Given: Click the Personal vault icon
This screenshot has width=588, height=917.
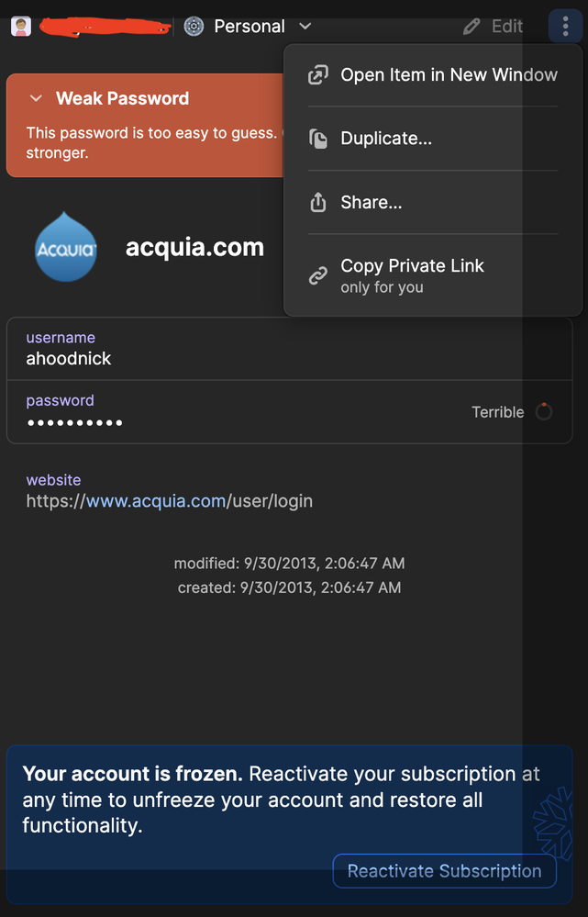Looking at the screenshot, I should tap(194, 27).
